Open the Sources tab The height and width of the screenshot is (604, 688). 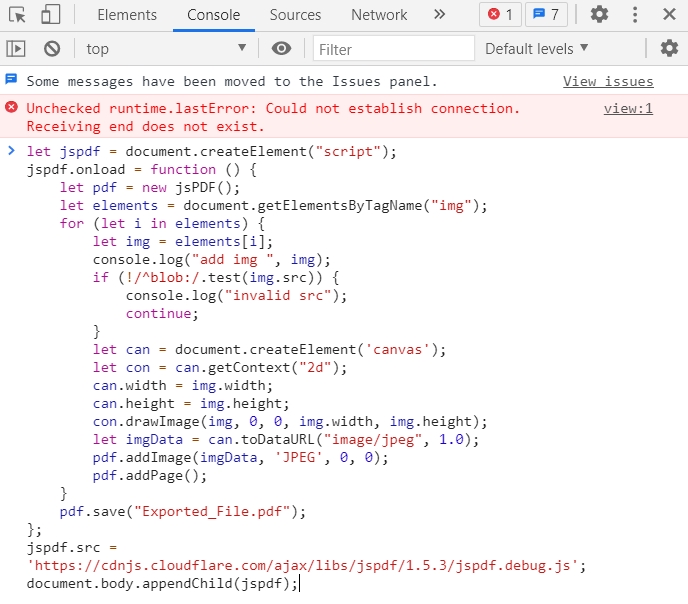pyautogui.click(x=295, y=15)
